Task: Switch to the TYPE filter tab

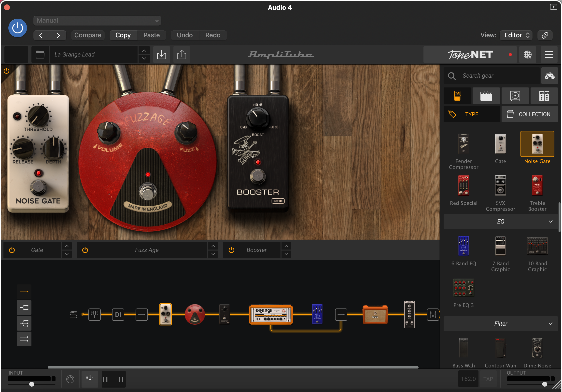Action: click(x=472, y=114)
